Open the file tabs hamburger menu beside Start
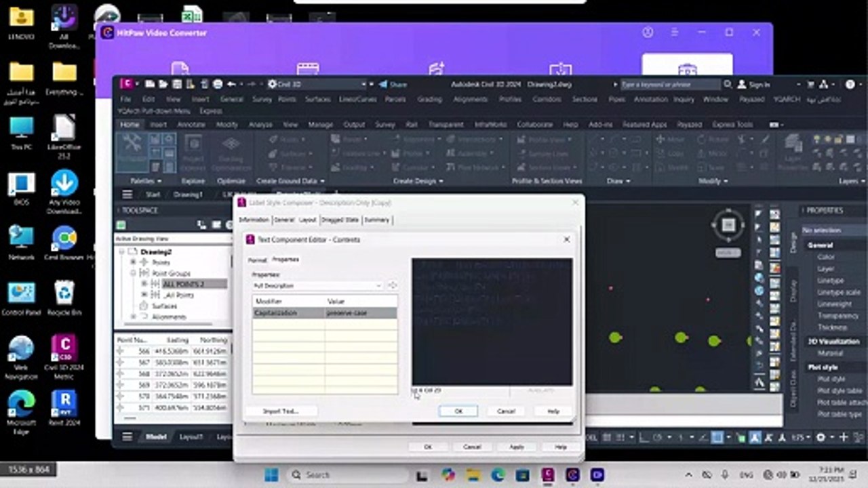868x488 pixels. pyautogui.click(x=127, y=195)
